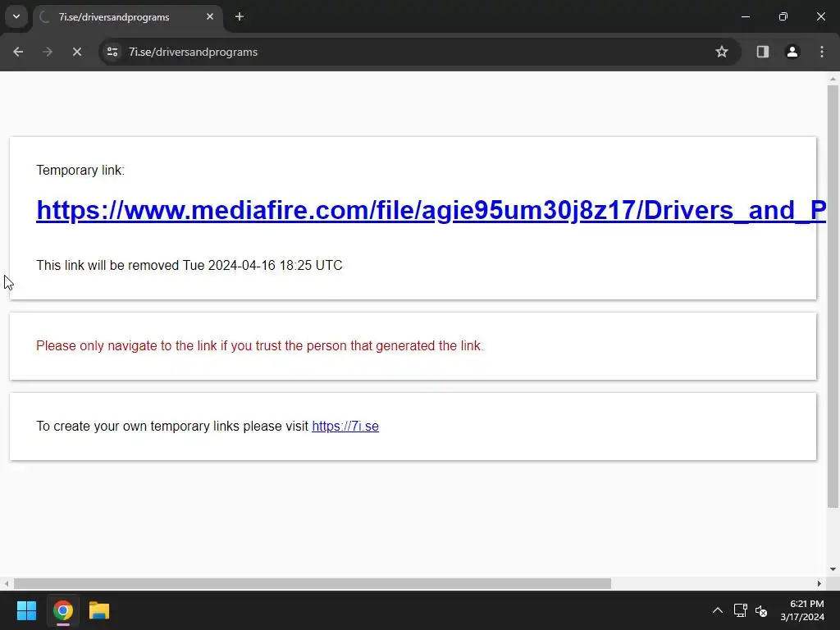Open the Windows Start menu
The height and width of the screenshot is (630, 840).
click(x=26, y=610)
